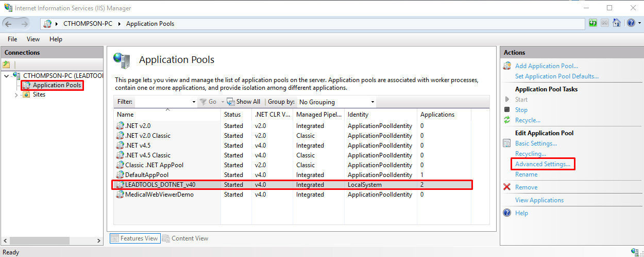Screen dimensions: 644x257
Task: Click Set Application Pool Defaults link
Action: click(557, 76)
